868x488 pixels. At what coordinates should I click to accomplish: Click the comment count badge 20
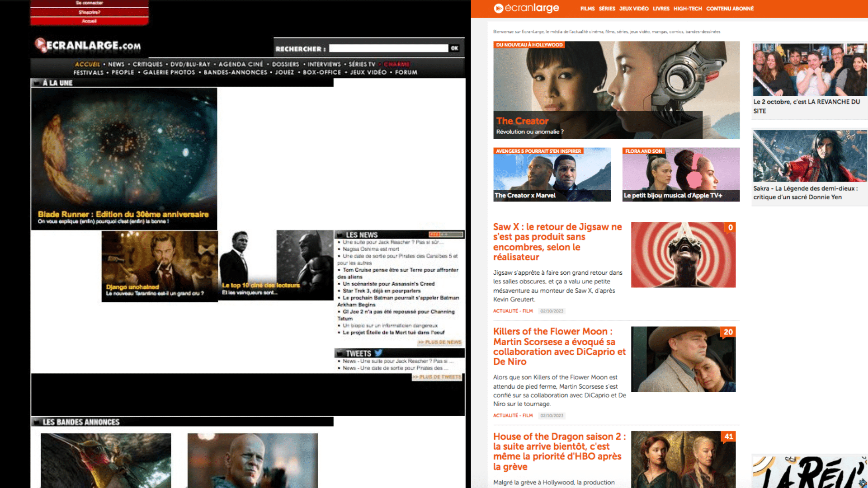(x=728, y=332)
